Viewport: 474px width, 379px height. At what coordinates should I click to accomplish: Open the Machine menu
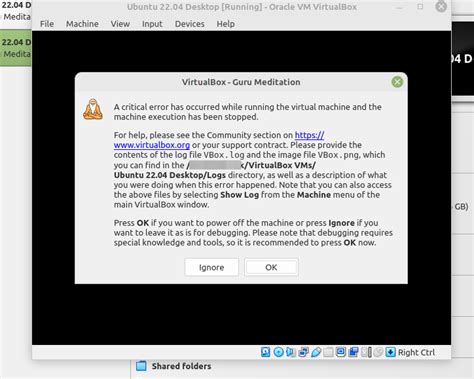point(82,24)
